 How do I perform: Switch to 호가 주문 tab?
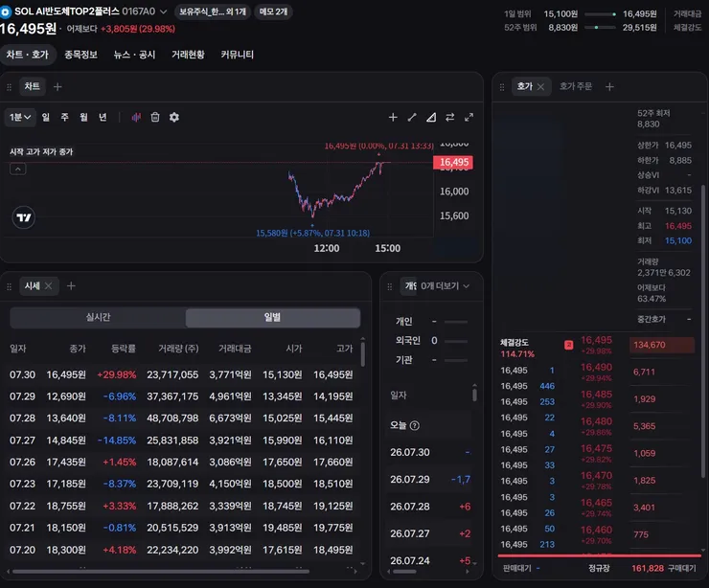576,86
